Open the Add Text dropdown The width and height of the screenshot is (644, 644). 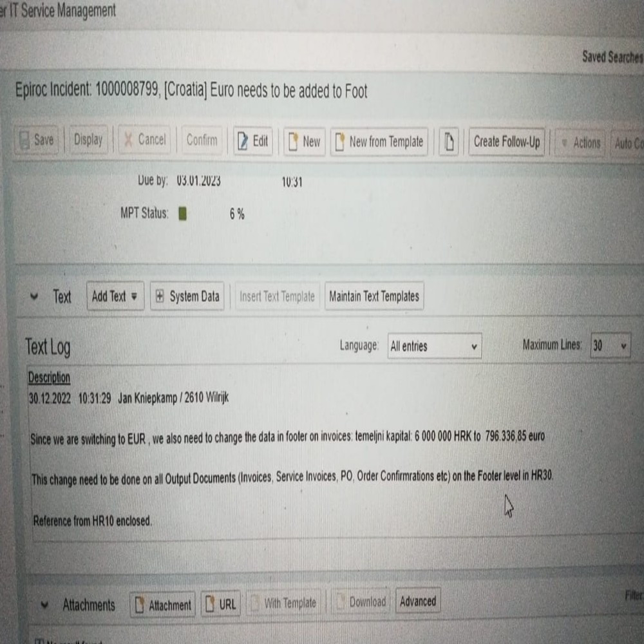pos(115,296)
